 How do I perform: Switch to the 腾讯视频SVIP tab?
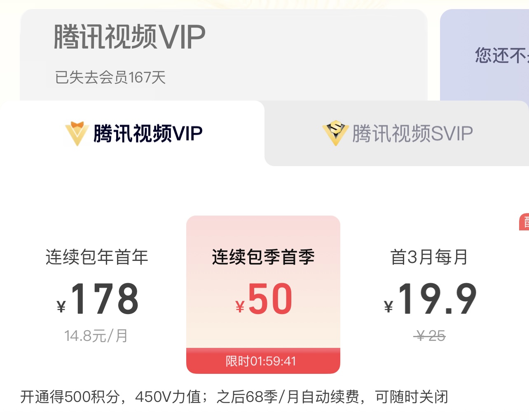[397, 134]
